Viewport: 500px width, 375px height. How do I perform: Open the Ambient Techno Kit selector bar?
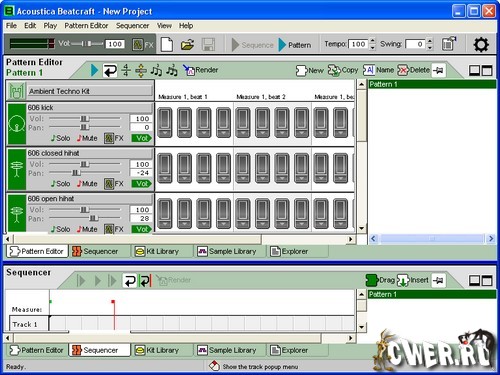click(x=90, y=91)
